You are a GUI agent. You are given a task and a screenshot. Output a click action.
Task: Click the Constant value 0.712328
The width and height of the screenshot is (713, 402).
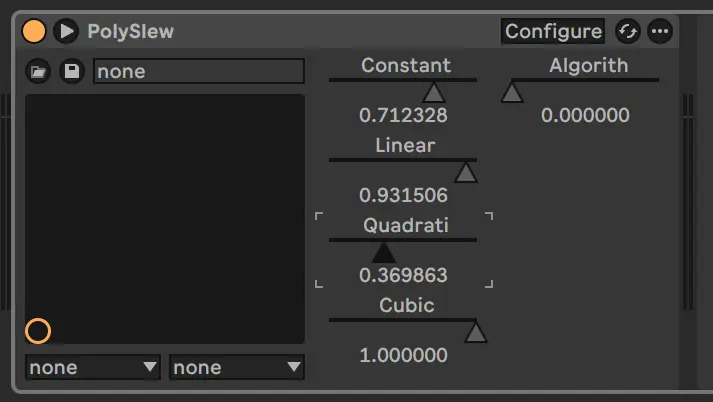(403, 115)
